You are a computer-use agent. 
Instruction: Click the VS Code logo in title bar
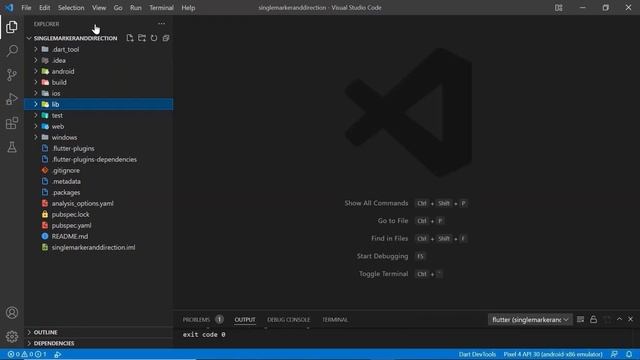pos(9,8)
